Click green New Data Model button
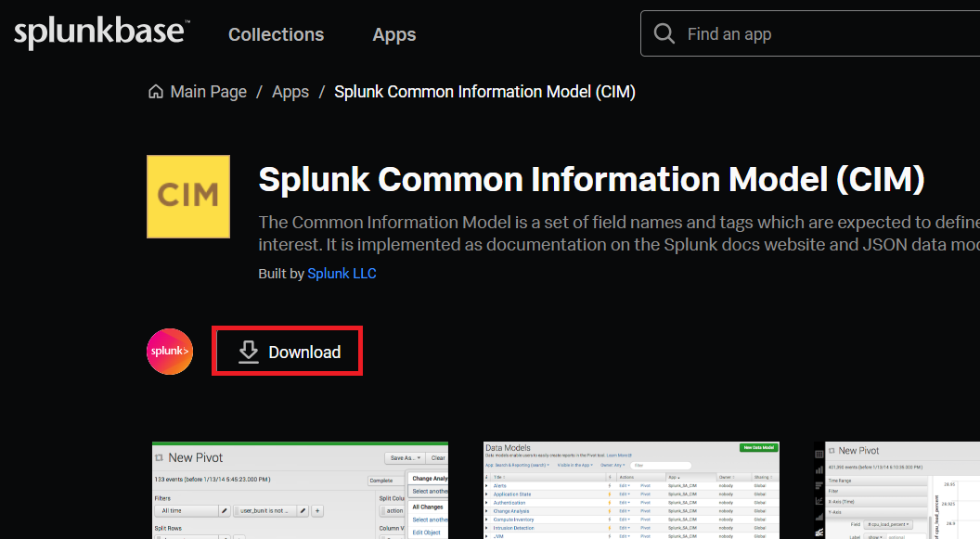Viewport: 980px width, 539px height. (758, 447)
